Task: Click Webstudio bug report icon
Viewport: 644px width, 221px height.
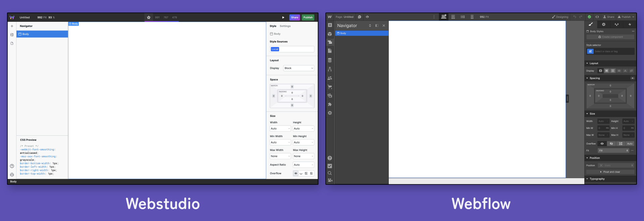Action: (12, 175)
